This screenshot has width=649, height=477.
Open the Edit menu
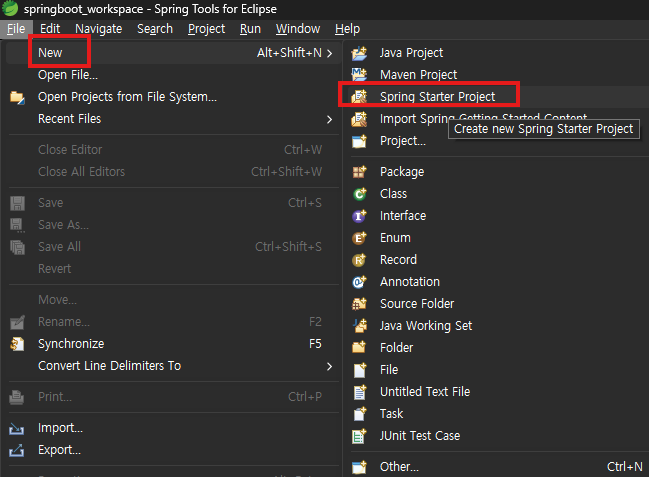[x=50, y=29]
